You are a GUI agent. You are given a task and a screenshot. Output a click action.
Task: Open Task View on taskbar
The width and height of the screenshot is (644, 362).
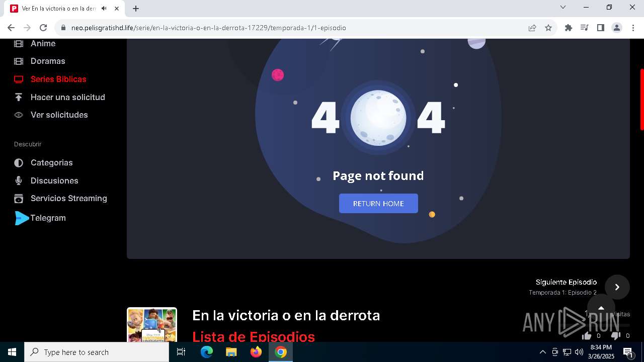(x=182, y=352)
